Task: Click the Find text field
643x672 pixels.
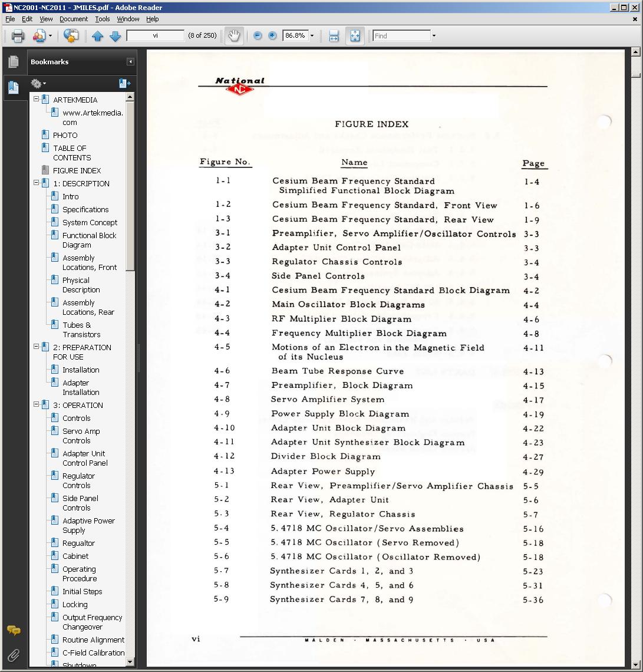Action: pyautogui.click(x=401, y=35)
